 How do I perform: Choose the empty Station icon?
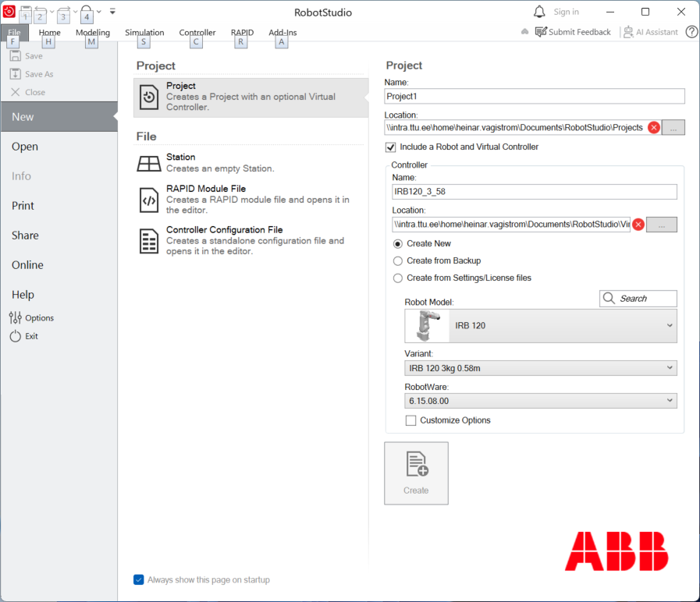(x=149, y=163)
